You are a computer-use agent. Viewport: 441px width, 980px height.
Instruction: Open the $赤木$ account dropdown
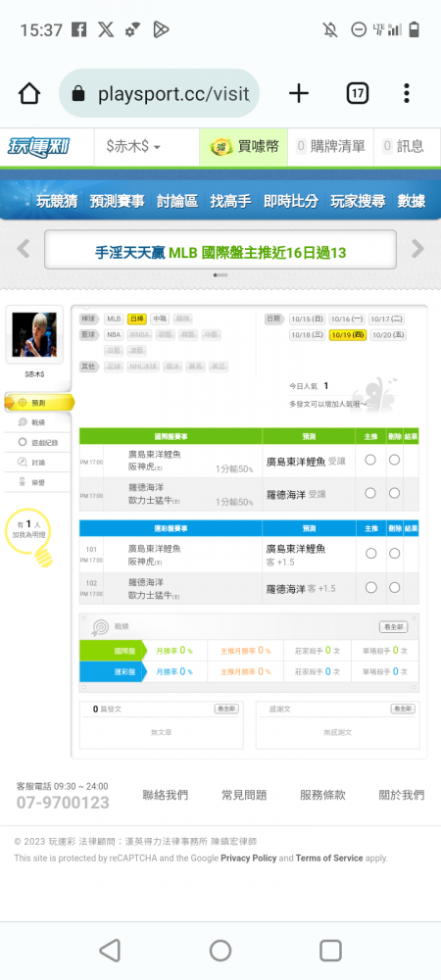pos(133,147)
